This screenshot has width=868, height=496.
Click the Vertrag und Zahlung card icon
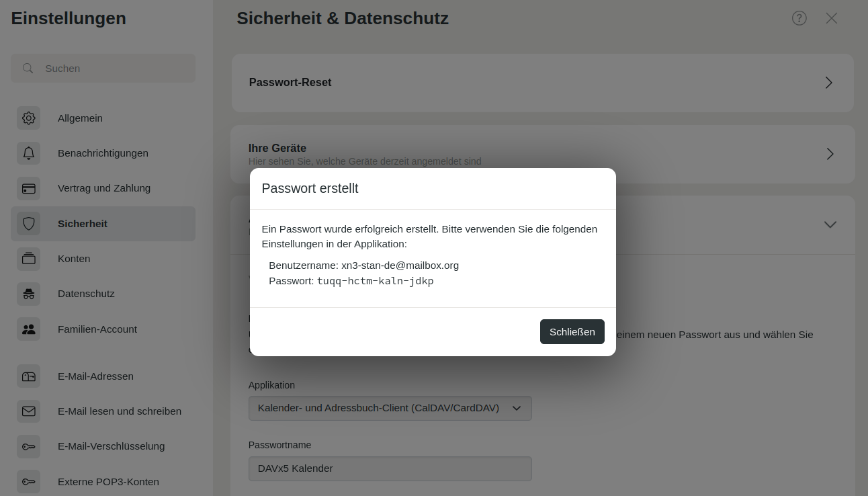[29, 188]
